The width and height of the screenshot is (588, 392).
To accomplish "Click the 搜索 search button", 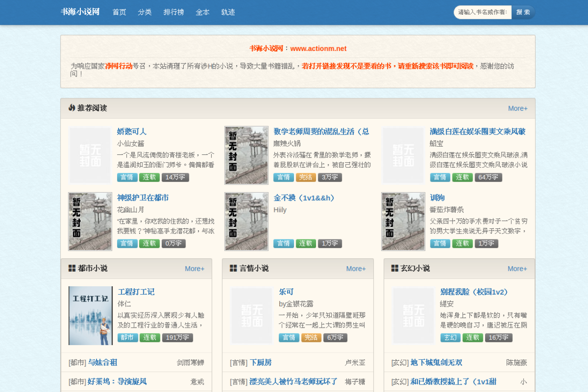I will [523, 12].
